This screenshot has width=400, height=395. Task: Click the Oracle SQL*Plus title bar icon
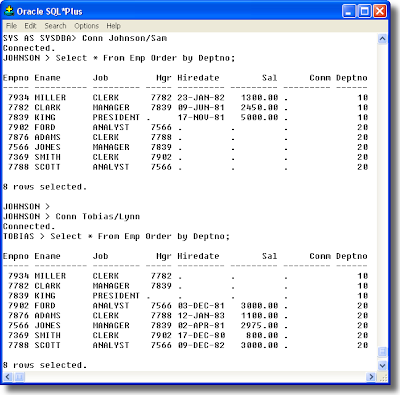pos(9,11)
